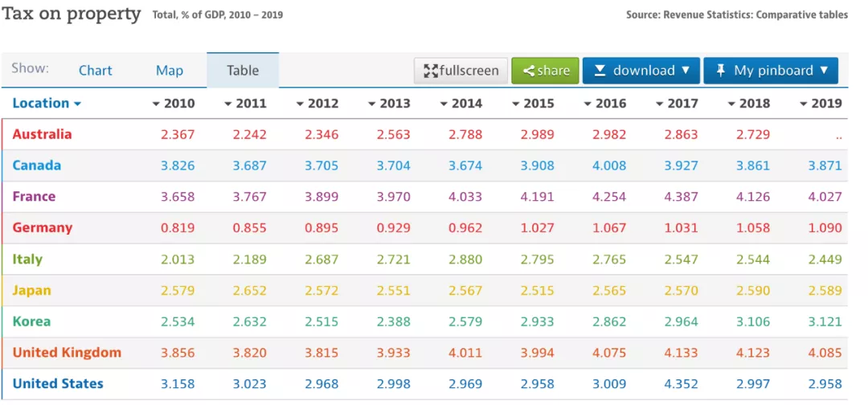Select Japan's row color marker

coord(2,290)
